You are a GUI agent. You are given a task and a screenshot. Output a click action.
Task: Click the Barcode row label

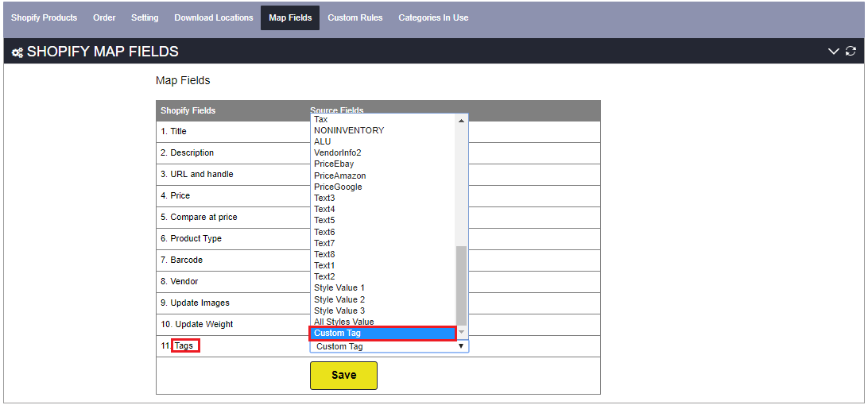click(x=181, y=260)
